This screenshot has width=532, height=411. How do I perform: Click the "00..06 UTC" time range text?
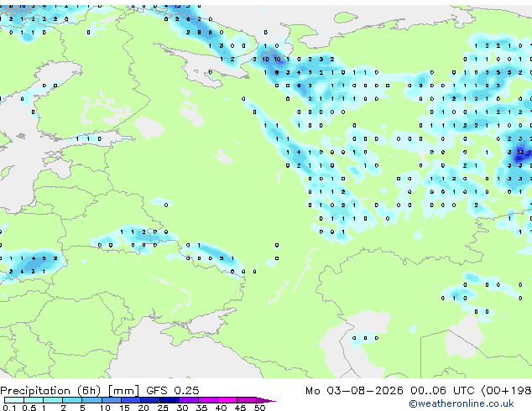[x=442, y=391]
